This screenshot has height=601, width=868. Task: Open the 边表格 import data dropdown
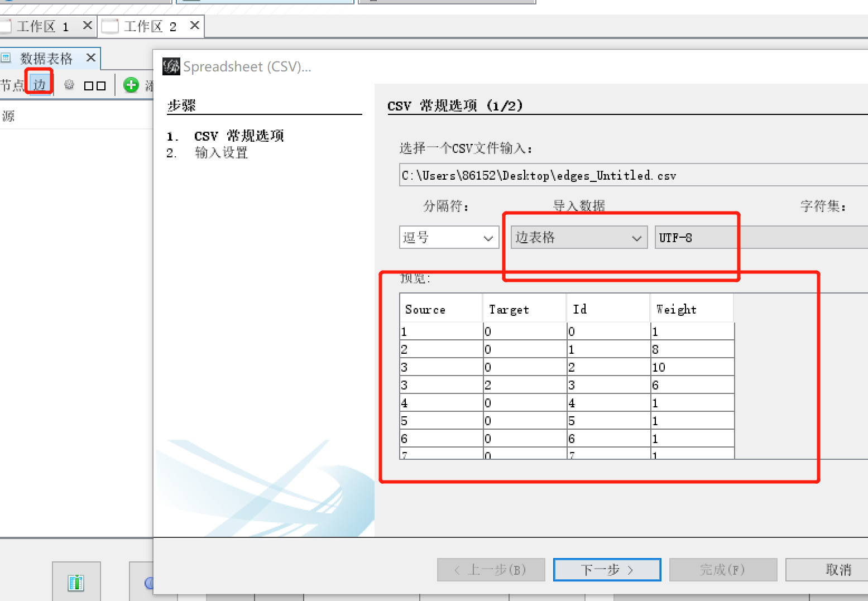(x=578, y=237)
